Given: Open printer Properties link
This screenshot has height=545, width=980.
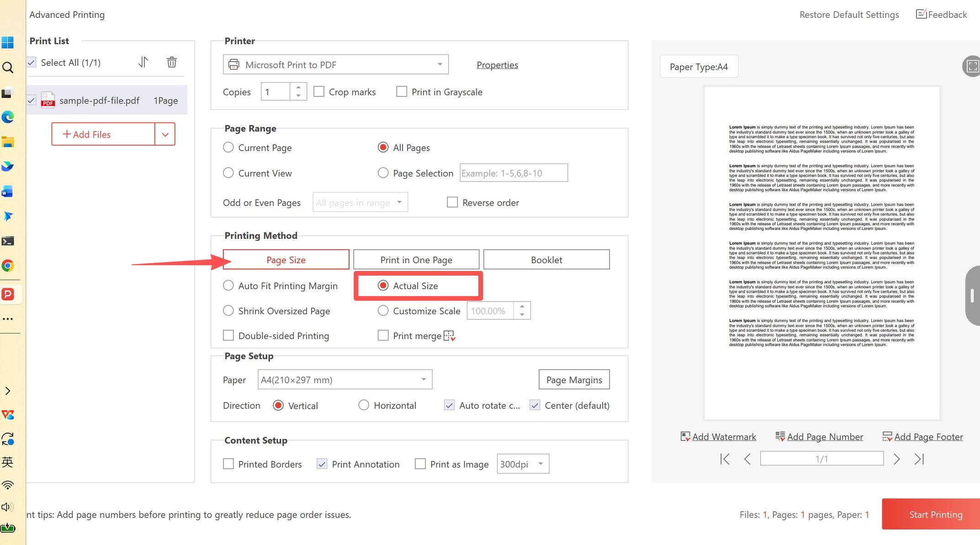Looking at the screenshot, I should tap(497, 65).
